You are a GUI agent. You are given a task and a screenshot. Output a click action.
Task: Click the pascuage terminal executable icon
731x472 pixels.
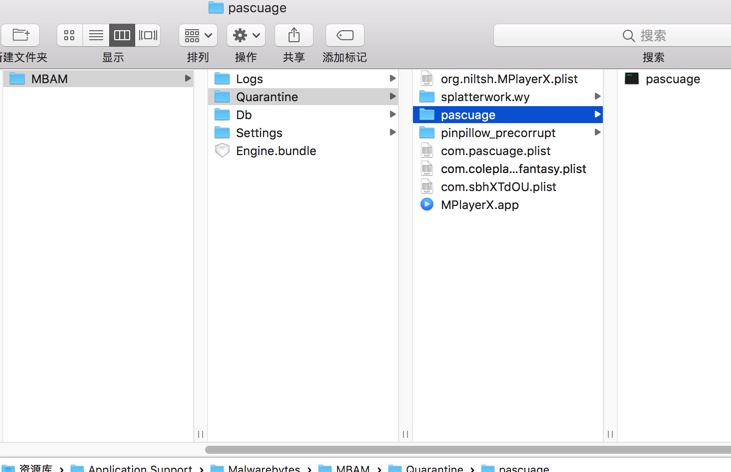point(632,78)
